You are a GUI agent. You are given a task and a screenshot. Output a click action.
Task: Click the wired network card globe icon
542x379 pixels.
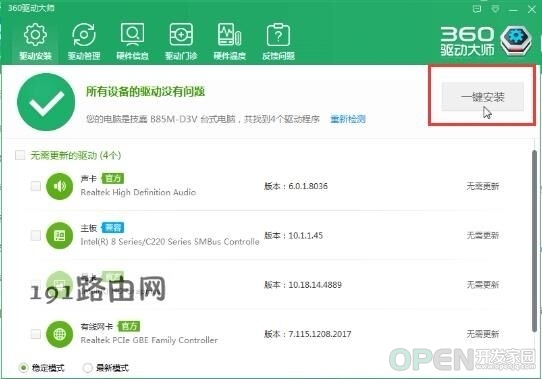pos(59,334)
